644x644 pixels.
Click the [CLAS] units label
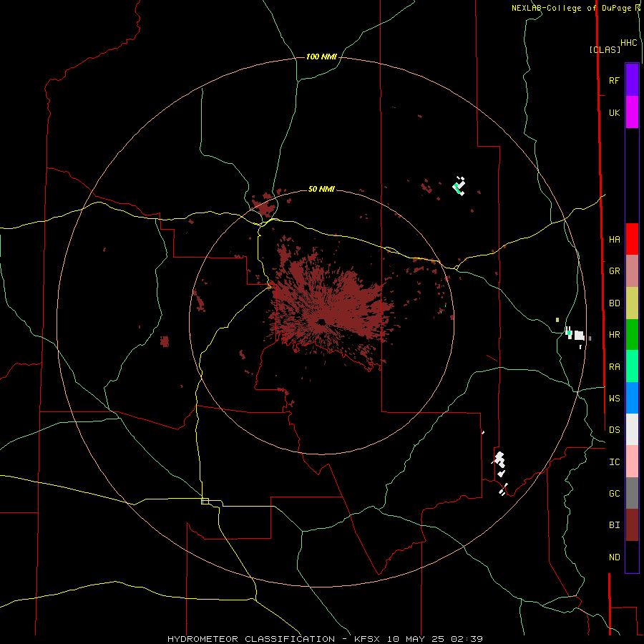click(x=605, y=50)
